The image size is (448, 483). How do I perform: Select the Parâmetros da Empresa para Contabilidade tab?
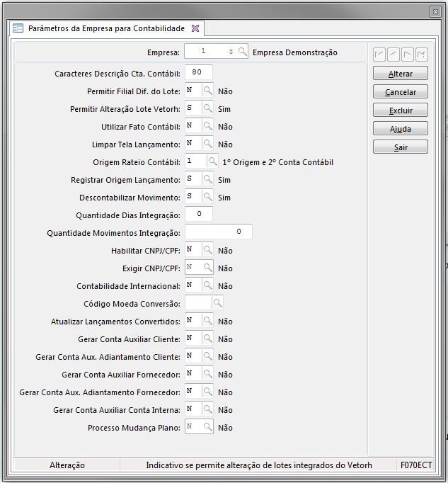tap(106, 28)
